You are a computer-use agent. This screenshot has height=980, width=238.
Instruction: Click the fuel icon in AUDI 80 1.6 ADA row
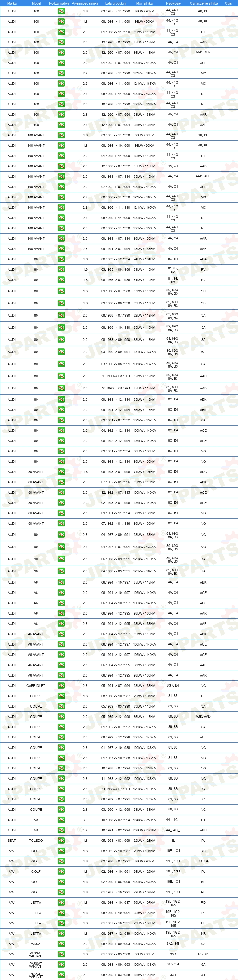point(61,259)
